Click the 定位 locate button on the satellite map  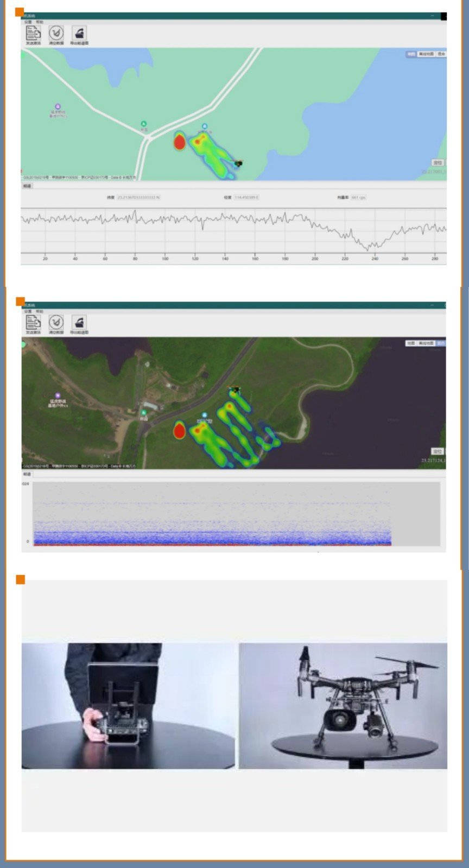pos(438,451)
